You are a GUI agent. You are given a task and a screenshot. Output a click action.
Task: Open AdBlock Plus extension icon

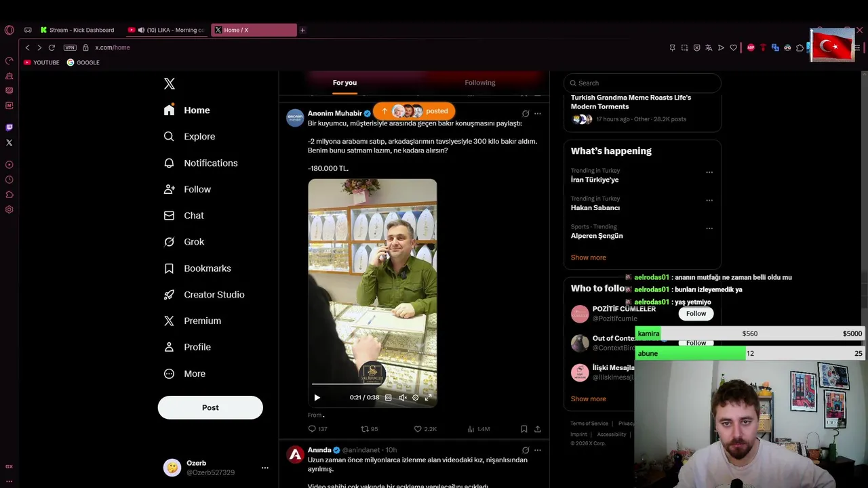[751, 47]
